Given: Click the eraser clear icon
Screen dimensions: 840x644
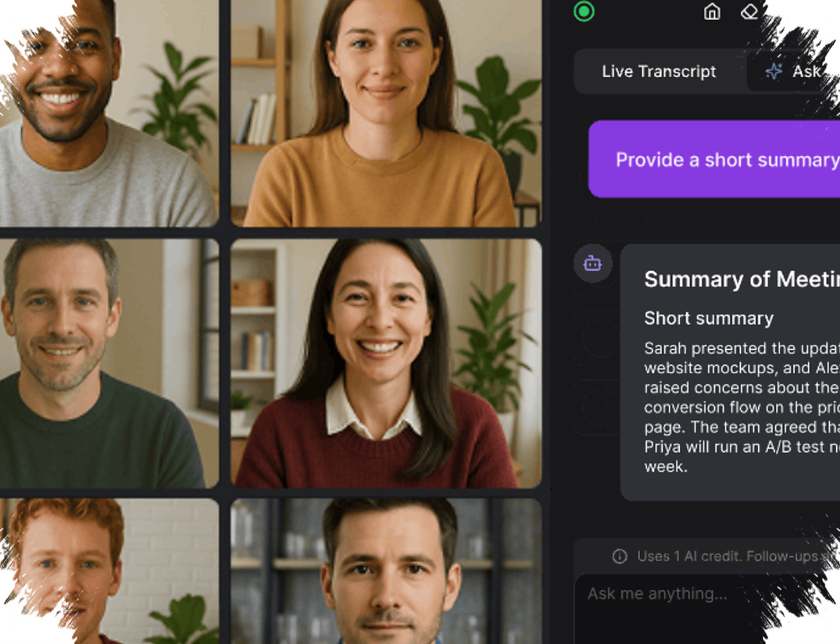Looking at the screenshot, I should (749, 12).
